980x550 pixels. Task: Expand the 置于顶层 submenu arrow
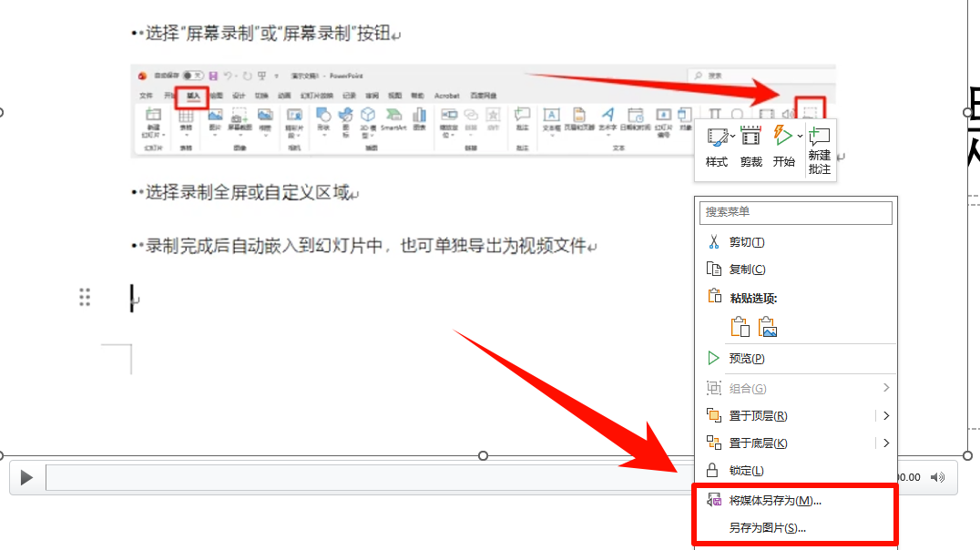point(886,416)
